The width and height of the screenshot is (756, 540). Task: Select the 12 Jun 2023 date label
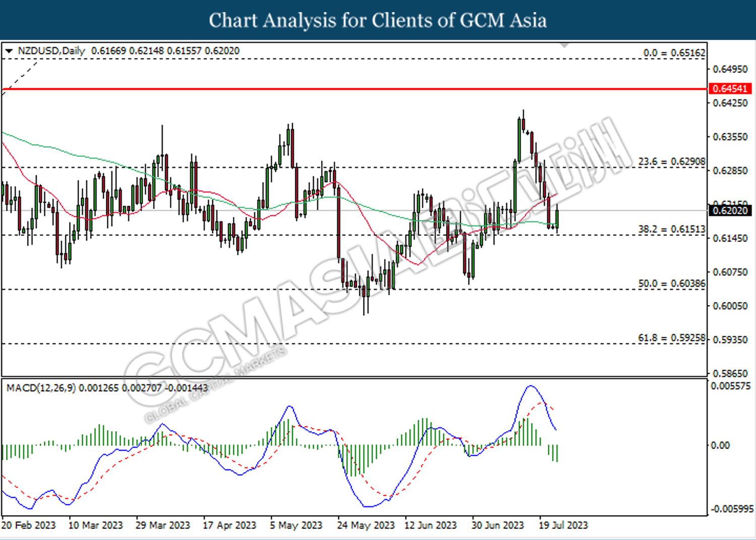click(x=430, y=525)
